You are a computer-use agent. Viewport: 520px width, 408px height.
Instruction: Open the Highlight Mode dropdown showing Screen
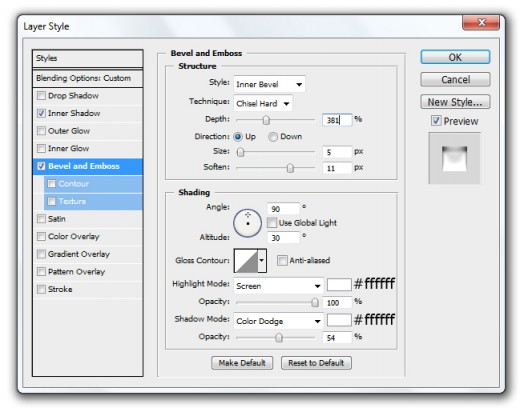[278, 286]
